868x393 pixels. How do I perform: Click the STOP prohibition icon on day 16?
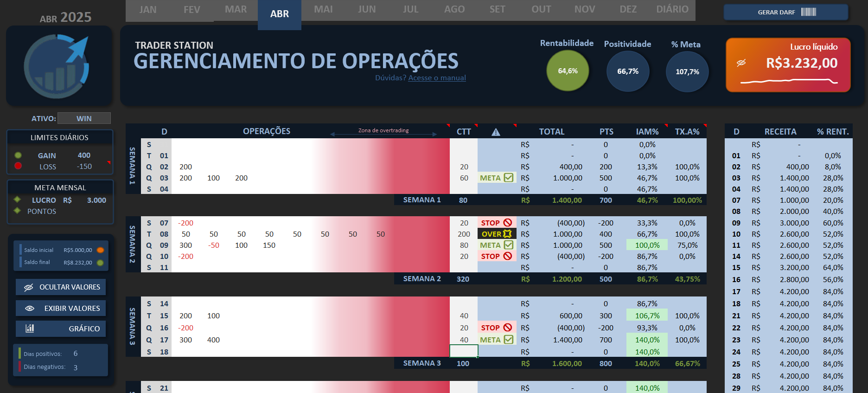click(x=508, y=328)
